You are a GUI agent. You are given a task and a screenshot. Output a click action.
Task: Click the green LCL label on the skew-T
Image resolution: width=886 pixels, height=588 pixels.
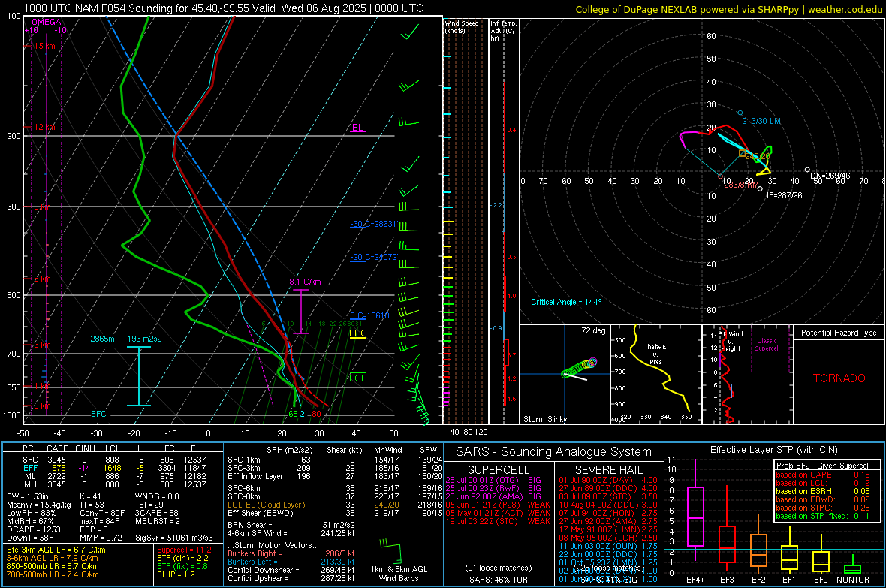357,378
